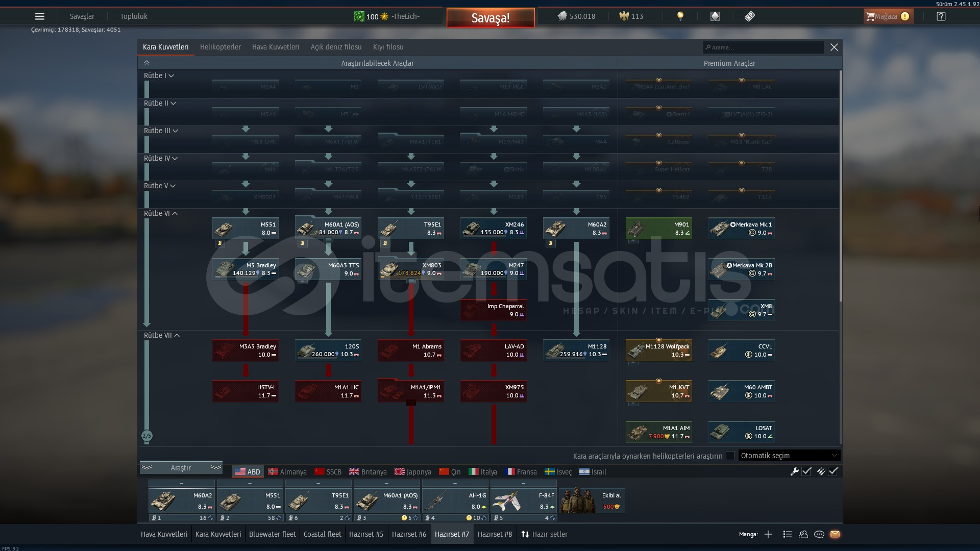Open the Mağaza shop button
The height and width of the screenshot is (551, 980).
coord(888,16)
